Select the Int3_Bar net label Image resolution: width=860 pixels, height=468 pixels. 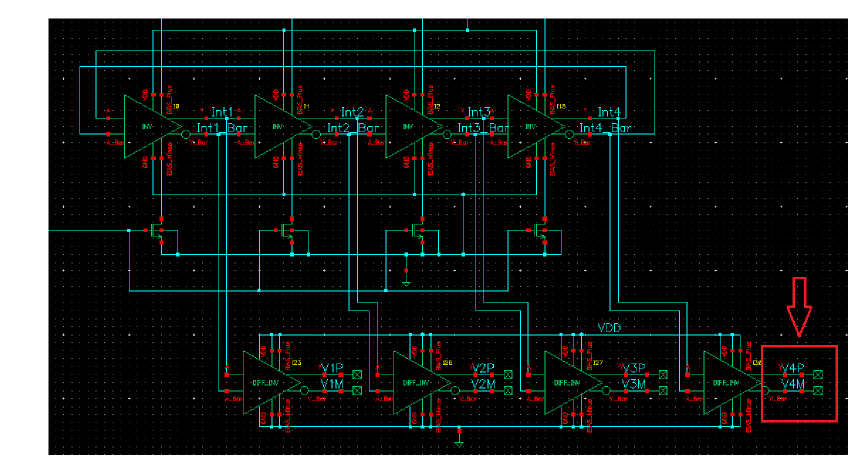(x=484, y=128)
